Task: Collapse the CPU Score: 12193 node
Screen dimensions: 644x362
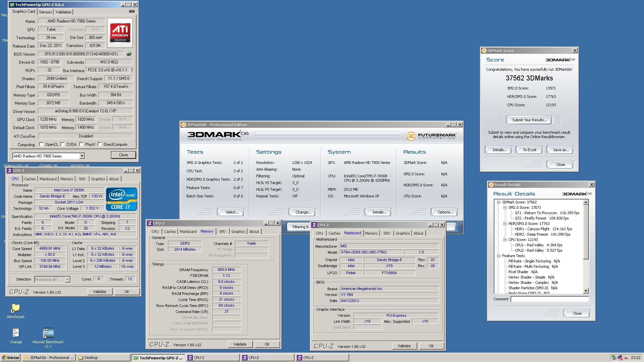Action: (x=505, y=240)
